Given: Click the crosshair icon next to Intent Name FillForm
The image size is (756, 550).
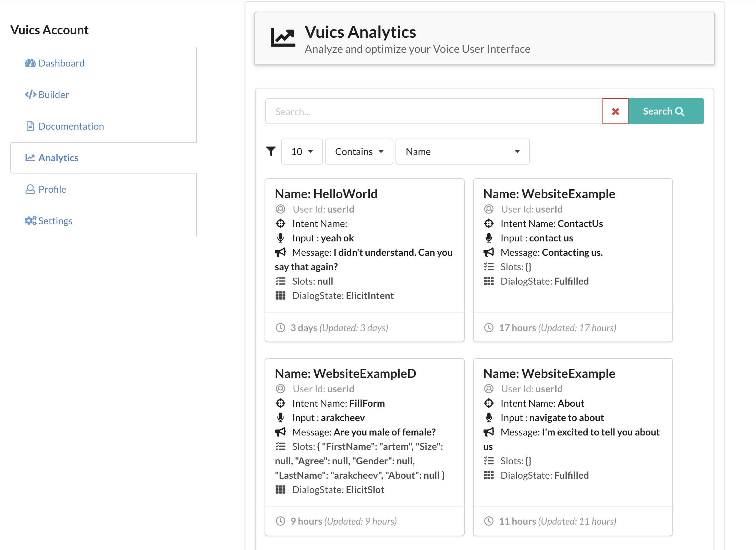Looking at the screenshot, I should click(281, 403).
